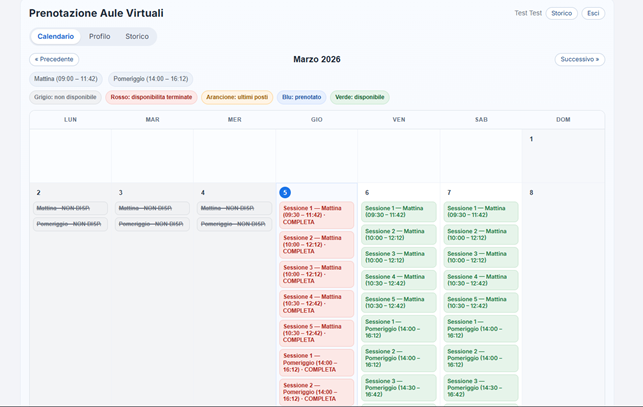Click the green 'disponibile' legend badge

[359, 98]
